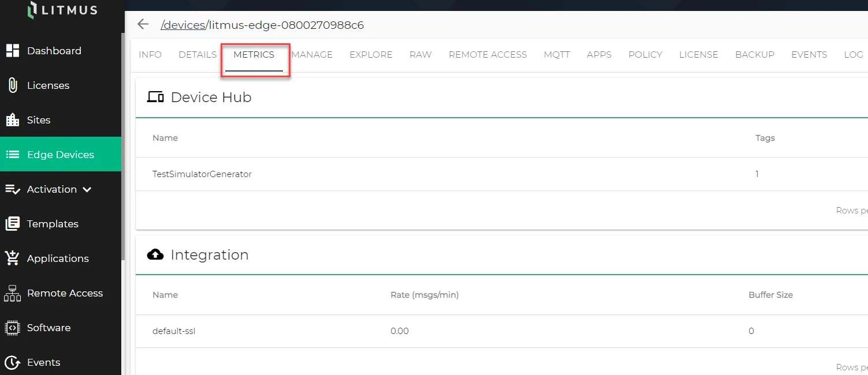Screen dimensions: 868x375
Task: Click the default-ssl integration name
Action: point(174,331)
